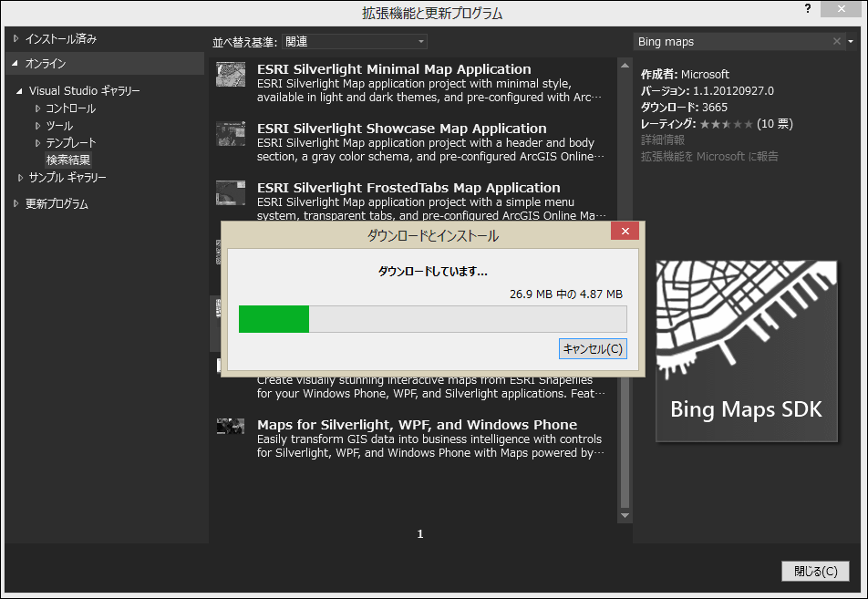Select Visual Studio ギャラリー label
The height and width of the screenshot is (599, 868).
pos(84,91)
